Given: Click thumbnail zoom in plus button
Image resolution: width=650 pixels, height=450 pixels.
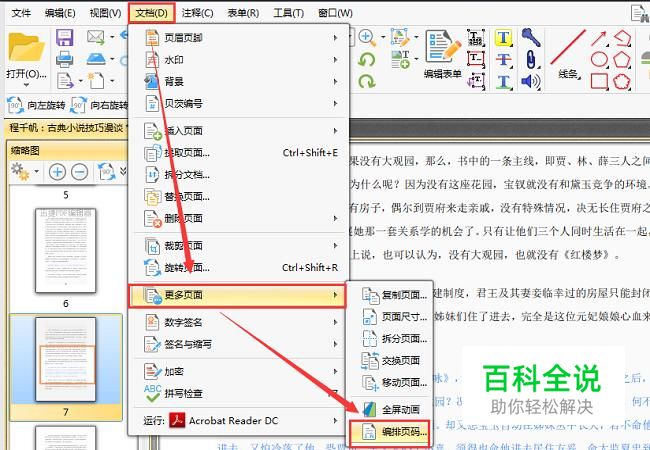Looking at the screenshot, I should pos(57,171).
